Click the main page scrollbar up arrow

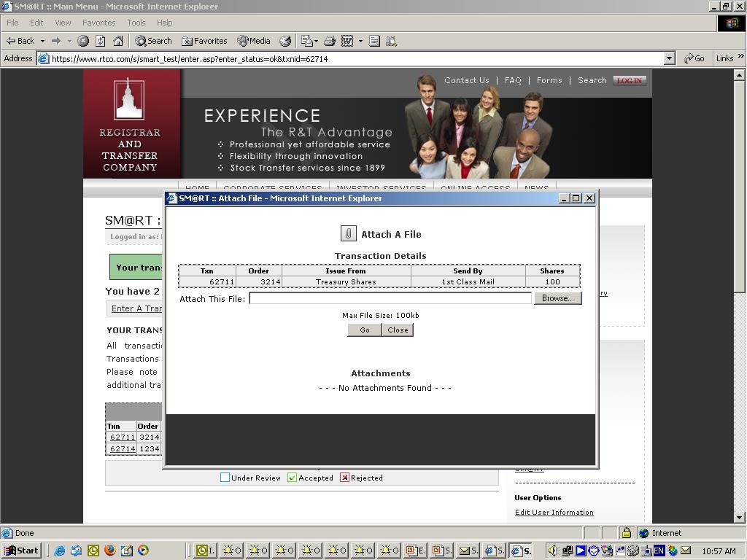click(x=739, y=75)
